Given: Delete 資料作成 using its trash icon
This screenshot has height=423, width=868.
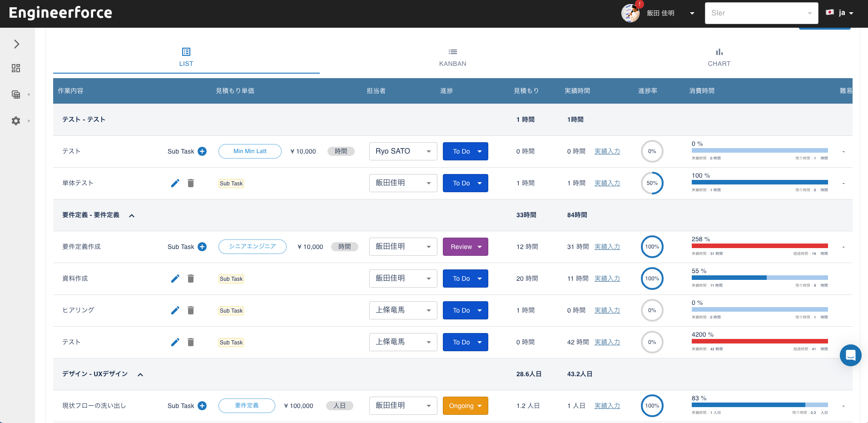Looking at the screenshot, I should coord(191,278).
